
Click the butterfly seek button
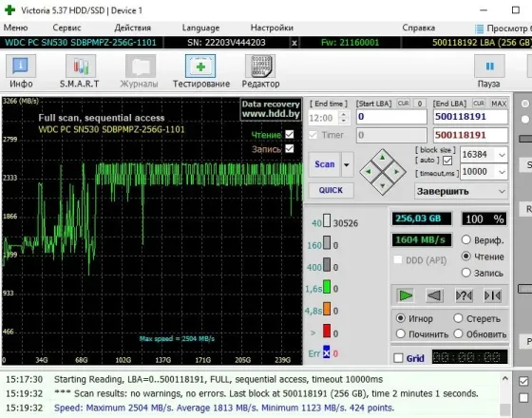click(x=493, y=295)
